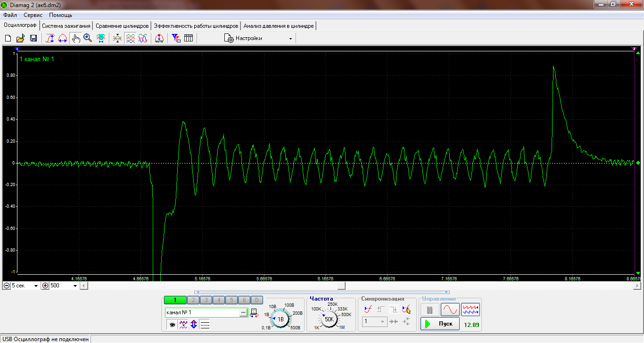
Task: Click the table grid toolbar icon
Action: pyautogui.click(x=189, y=38)
